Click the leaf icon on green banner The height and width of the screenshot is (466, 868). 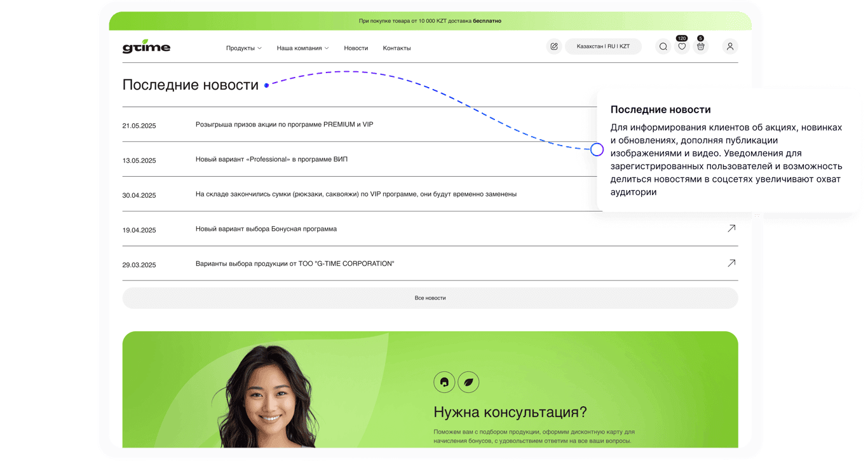pyautogui.click(x=468, y=382)
